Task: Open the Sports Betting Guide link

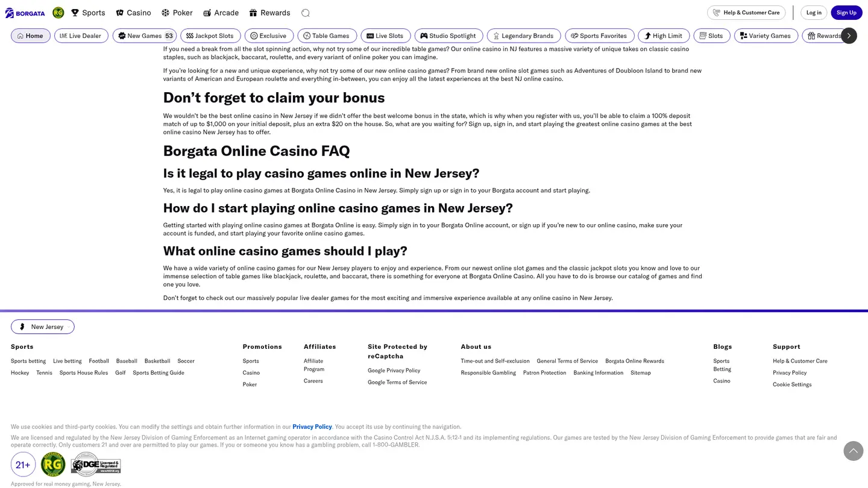Action: click(159, 372)
